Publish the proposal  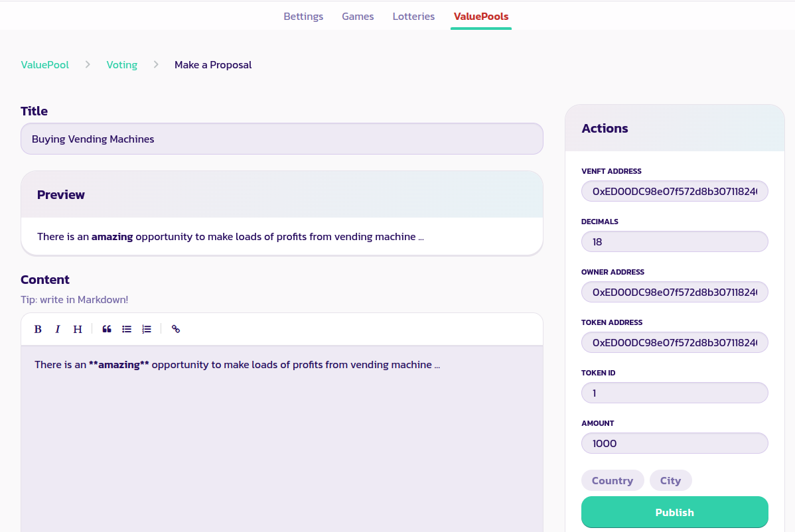tap(674, 512)
